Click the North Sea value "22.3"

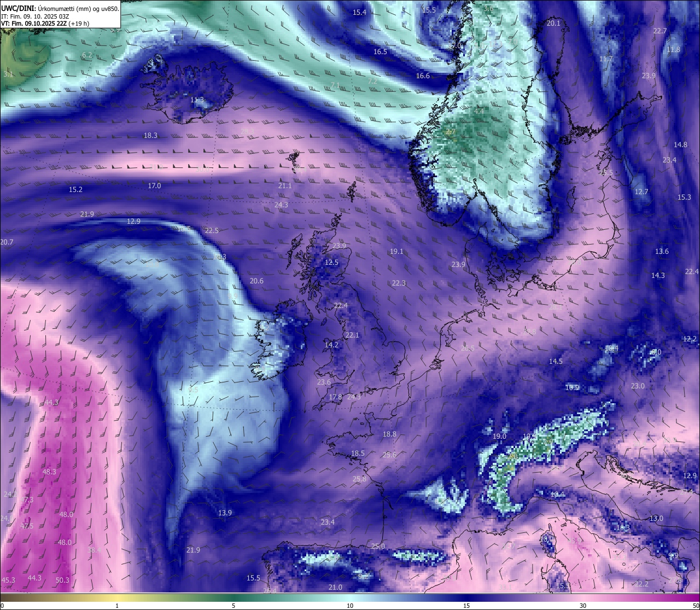[399, 283]
